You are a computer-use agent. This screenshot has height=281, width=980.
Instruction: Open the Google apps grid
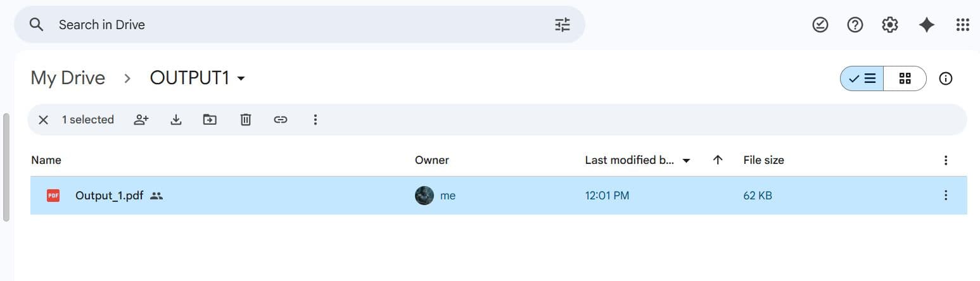tap(962, 25)
